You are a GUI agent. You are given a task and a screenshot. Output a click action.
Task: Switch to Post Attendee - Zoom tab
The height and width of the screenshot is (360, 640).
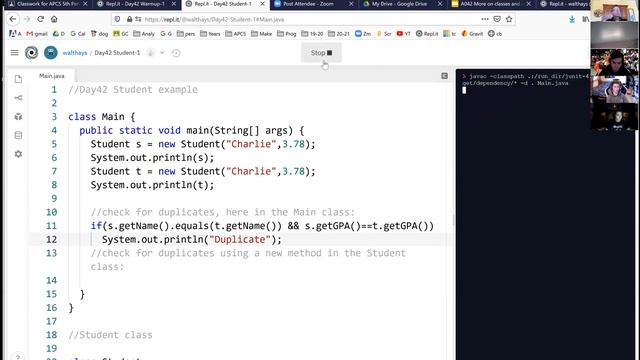313,4
